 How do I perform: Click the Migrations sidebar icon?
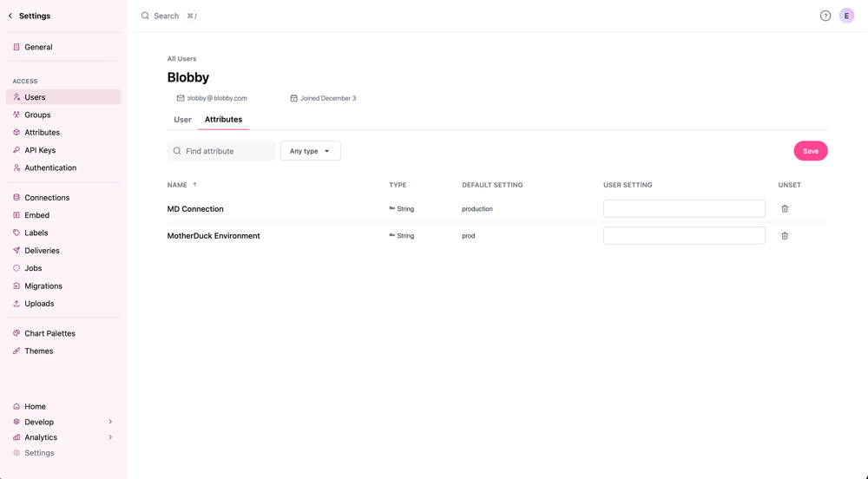(16, 286)
